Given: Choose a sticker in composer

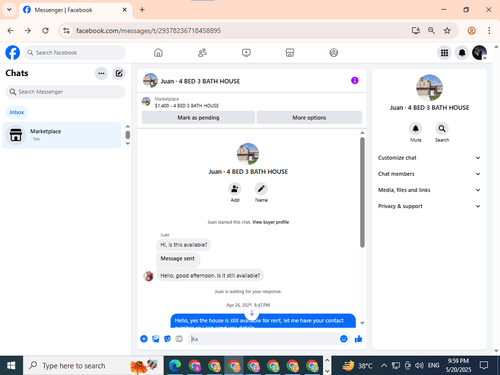Looking at the screenshot, I should pos(167,339).
